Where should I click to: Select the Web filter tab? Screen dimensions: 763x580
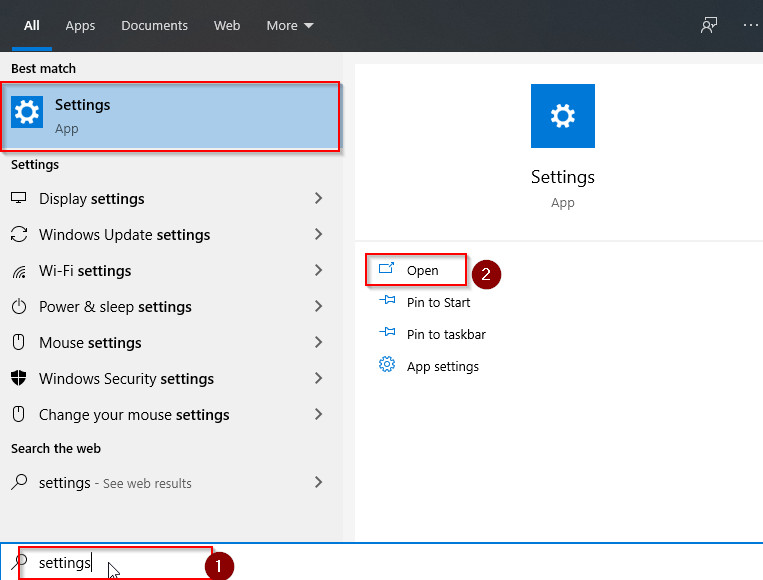227,25
